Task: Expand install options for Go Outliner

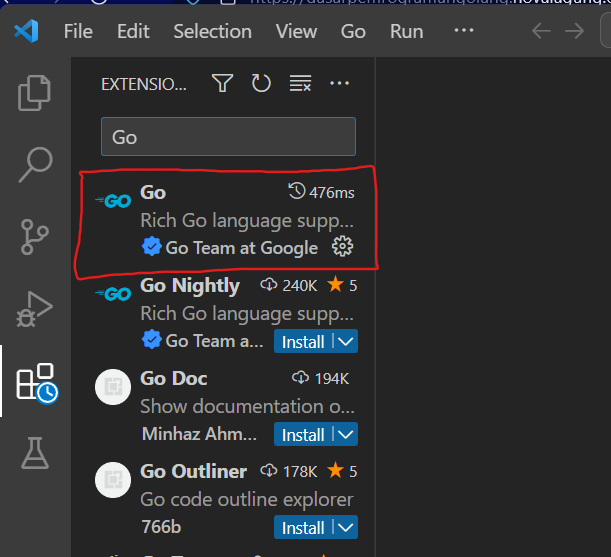Action: click(346, 527)
